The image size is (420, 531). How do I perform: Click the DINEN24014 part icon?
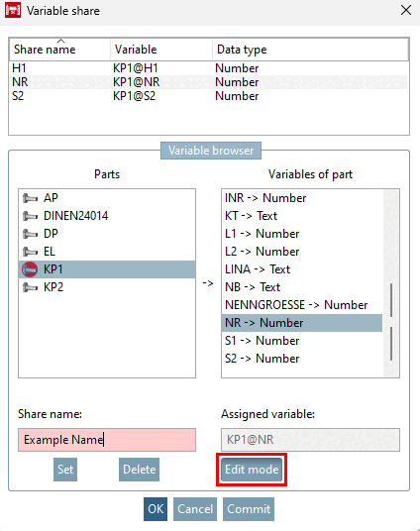pyautogui.click(x=30, y=216)
